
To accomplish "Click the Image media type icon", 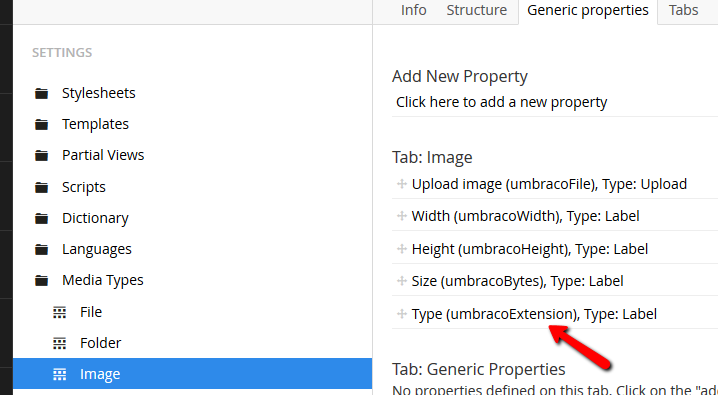I will click(59, 374).
